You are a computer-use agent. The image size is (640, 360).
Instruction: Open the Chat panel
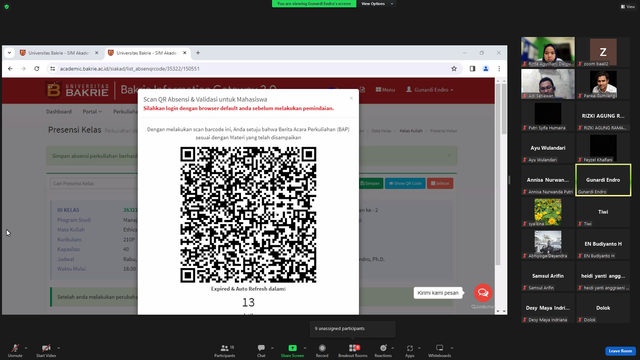click(261, 350)
